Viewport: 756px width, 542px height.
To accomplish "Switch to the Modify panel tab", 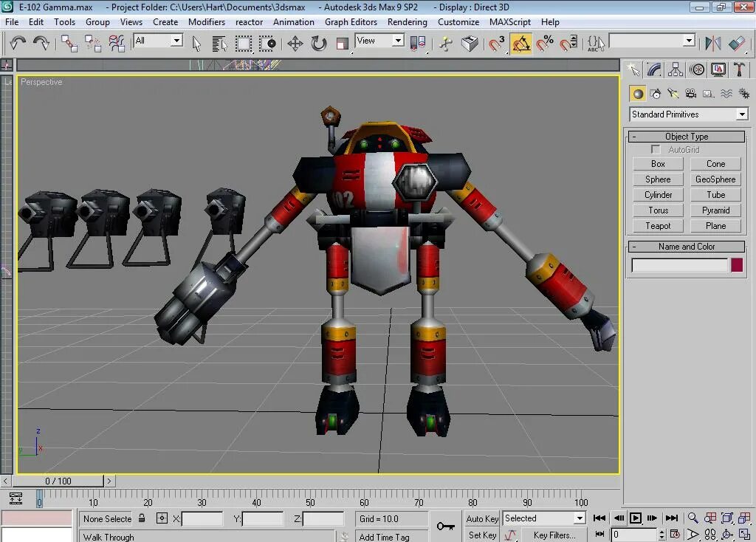I will (654, 70).
